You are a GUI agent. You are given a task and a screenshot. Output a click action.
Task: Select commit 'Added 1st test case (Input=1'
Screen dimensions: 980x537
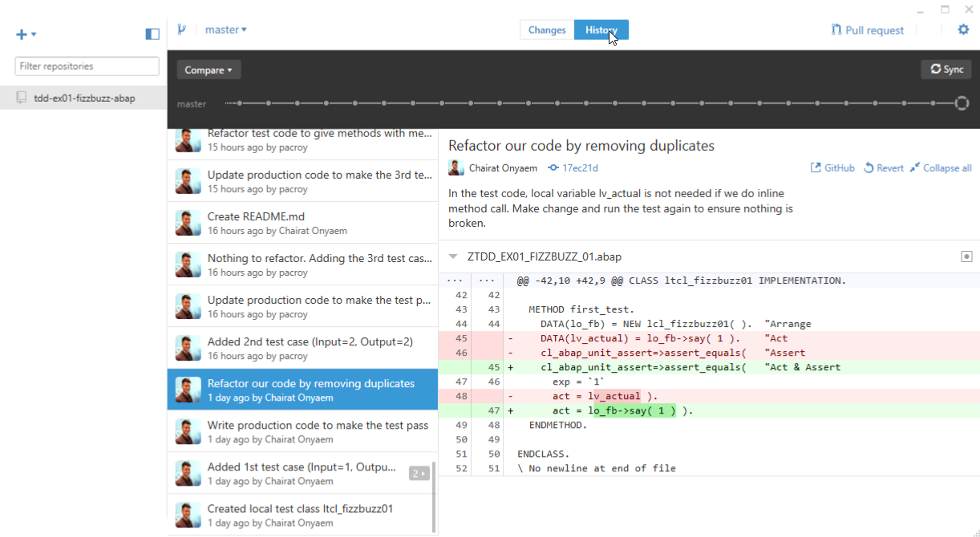[302, 473]
